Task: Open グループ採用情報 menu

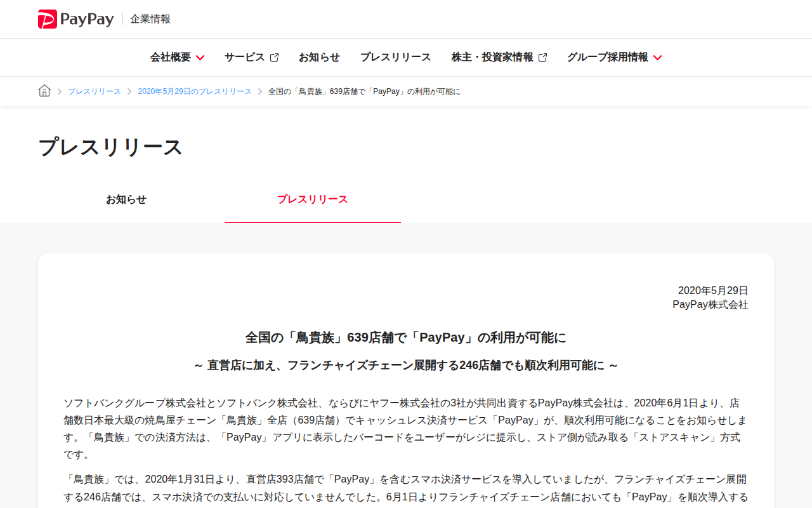Action: coord(608,57)
